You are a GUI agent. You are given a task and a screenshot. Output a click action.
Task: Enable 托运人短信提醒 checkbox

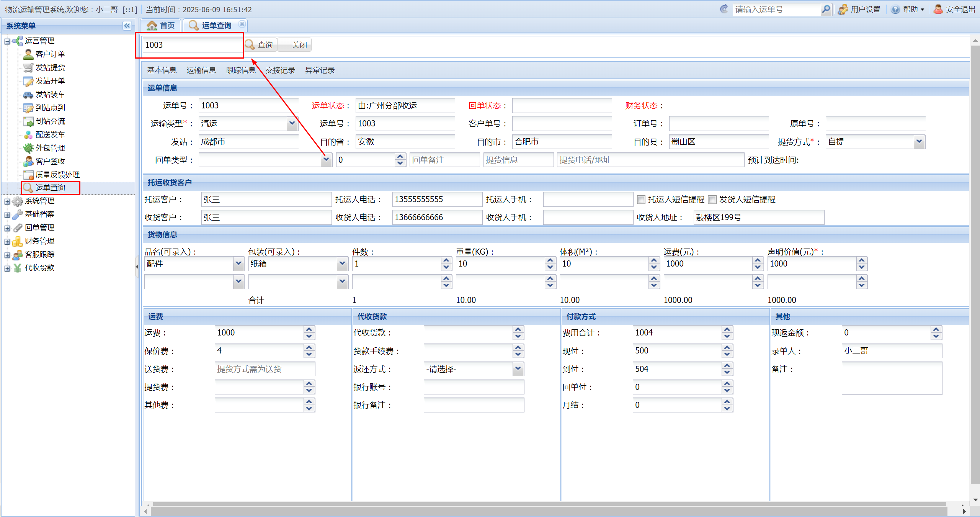click(641, 200)
